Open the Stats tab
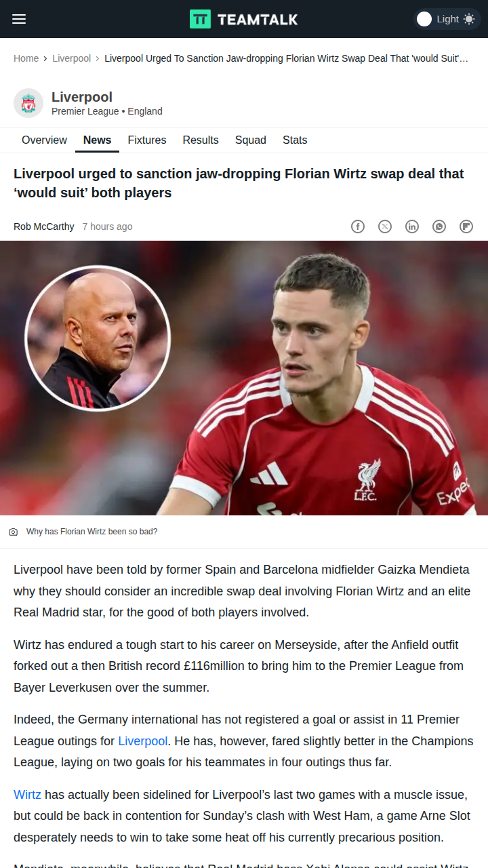 coord(295,140)
